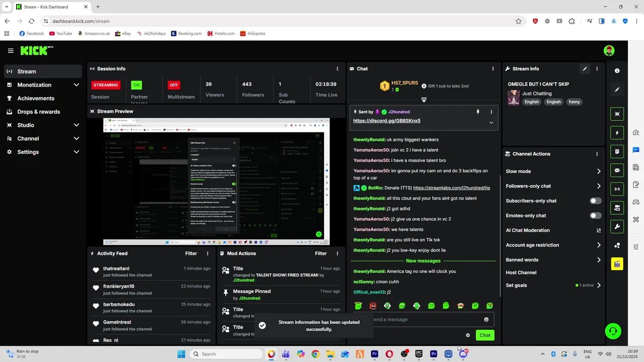Click the Windows Start button
644x362 pixels.
click(181, 354)
